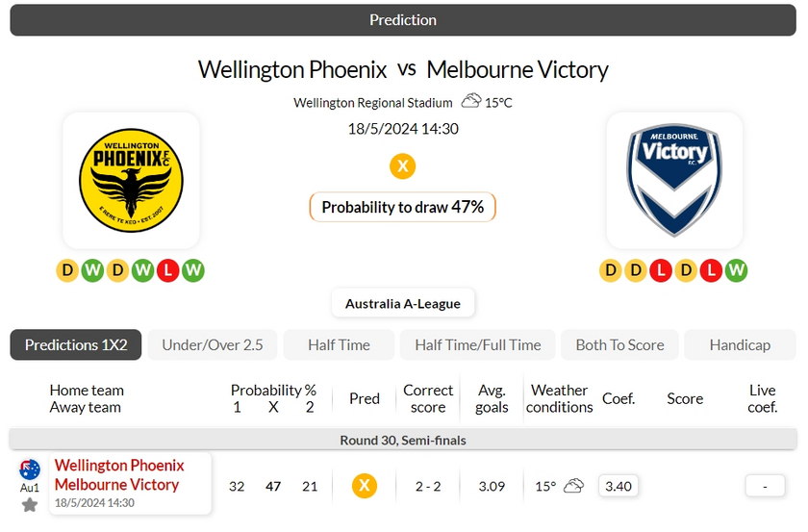The height and width of the screenshot is (532, 808).
Task: Click the Wellington Phoenix club logo
Action: (x=131, y=180)
